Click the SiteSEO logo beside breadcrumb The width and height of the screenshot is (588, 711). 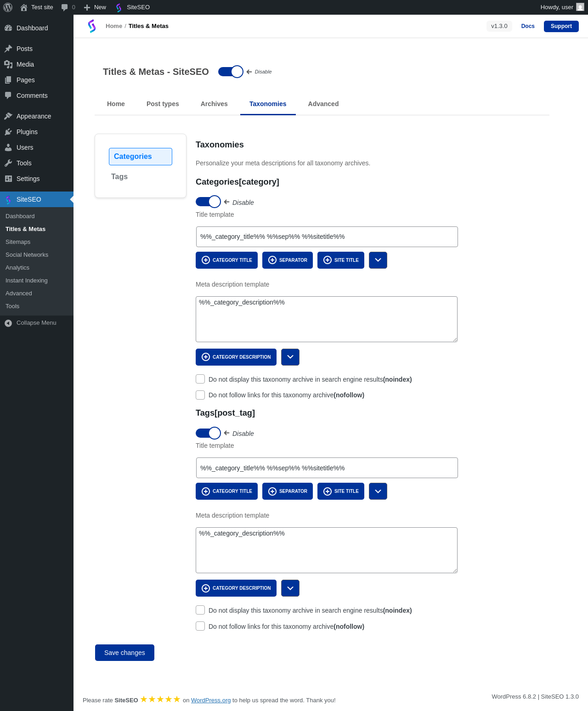tap(92, 26)
